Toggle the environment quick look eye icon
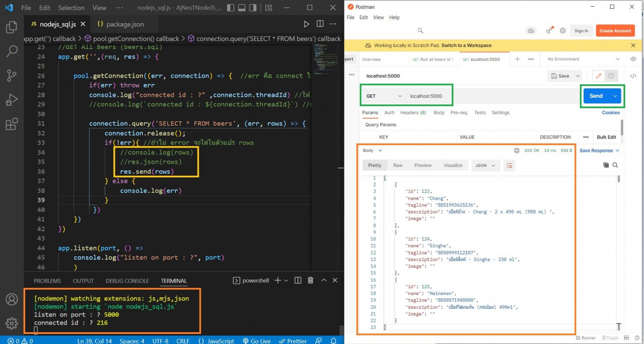Viewport: 644px width, 344px height. pos(633,59)
